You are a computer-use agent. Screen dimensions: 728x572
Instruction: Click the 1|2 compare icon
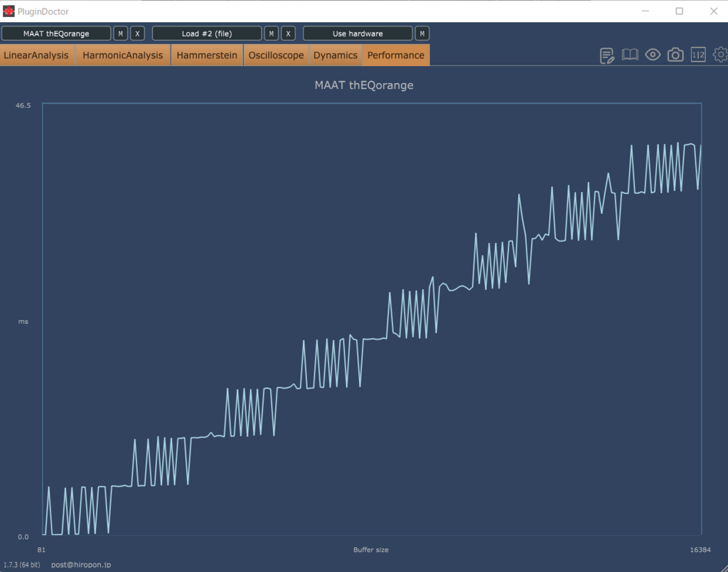(x=698, y=55)
